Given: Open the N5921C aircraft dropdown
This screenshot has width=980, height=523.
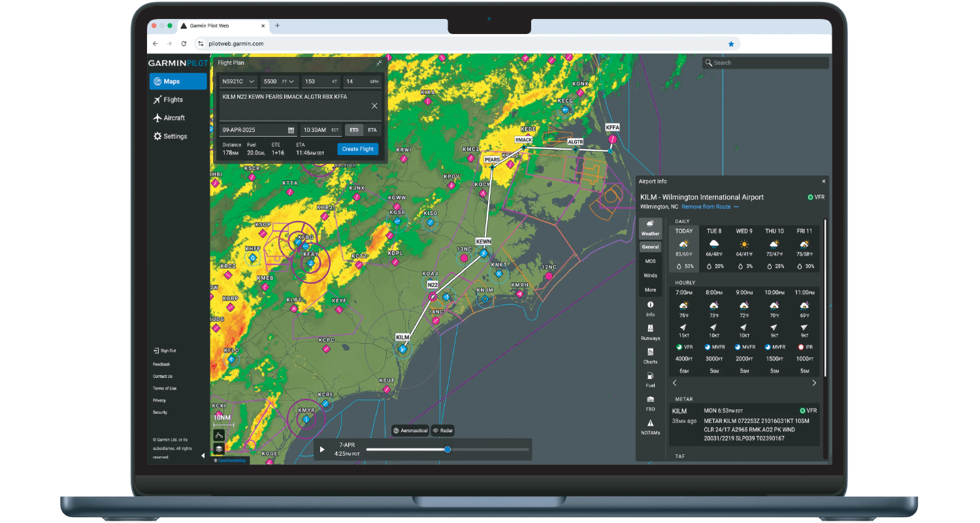Looking at the screenshot, I should tap(238, 82).
